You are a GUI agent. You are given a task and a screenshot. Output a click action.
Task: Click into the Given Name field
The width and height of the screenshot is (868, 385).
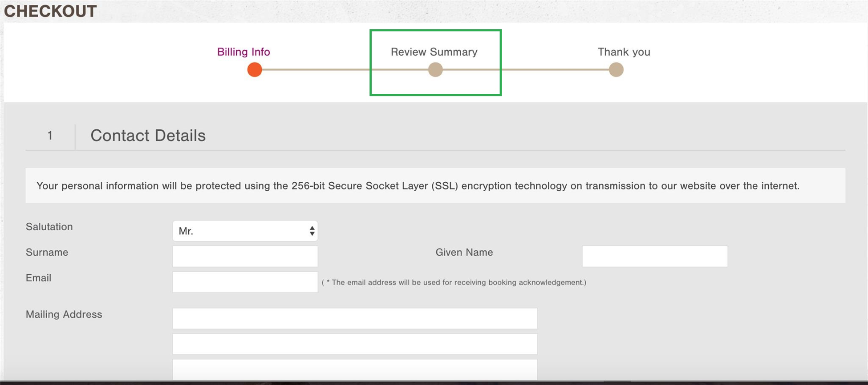[x=655, y=257]
